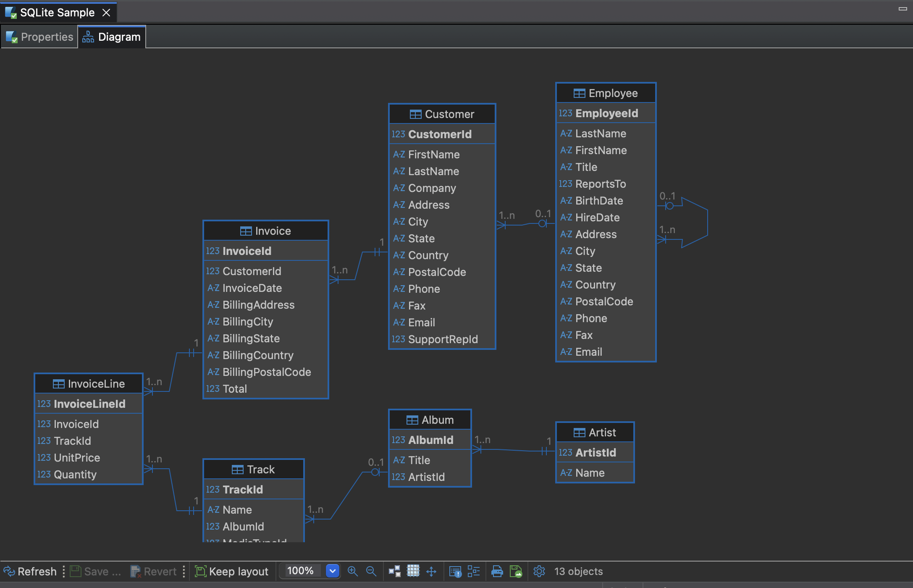The width and height of the screenshot is (913, 588).
Task: Click the Keep layout button
Action: [x=231, y=571]
